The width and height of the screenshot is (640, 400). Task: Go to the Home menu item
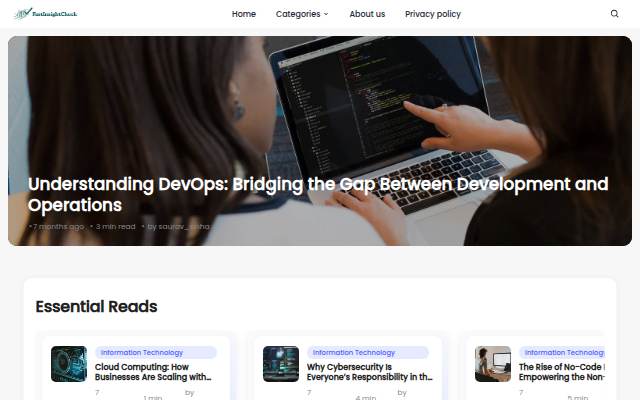244,14
